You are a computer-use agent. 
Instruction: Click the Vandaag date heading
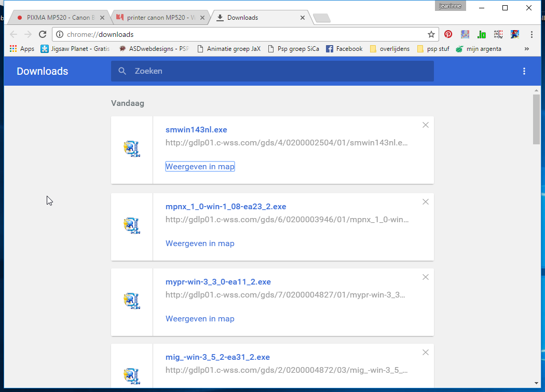coord(128,103)
